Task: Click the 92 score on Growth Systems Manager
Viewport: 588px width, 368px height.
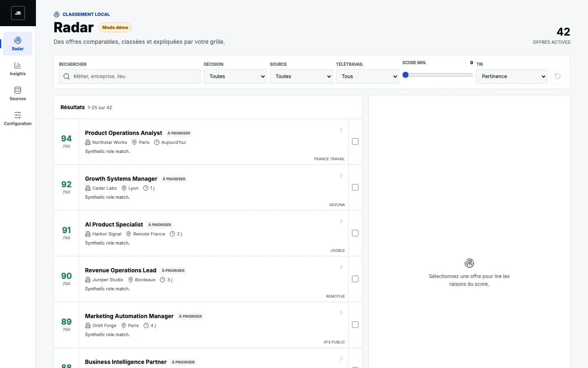Action: (66, 184)
